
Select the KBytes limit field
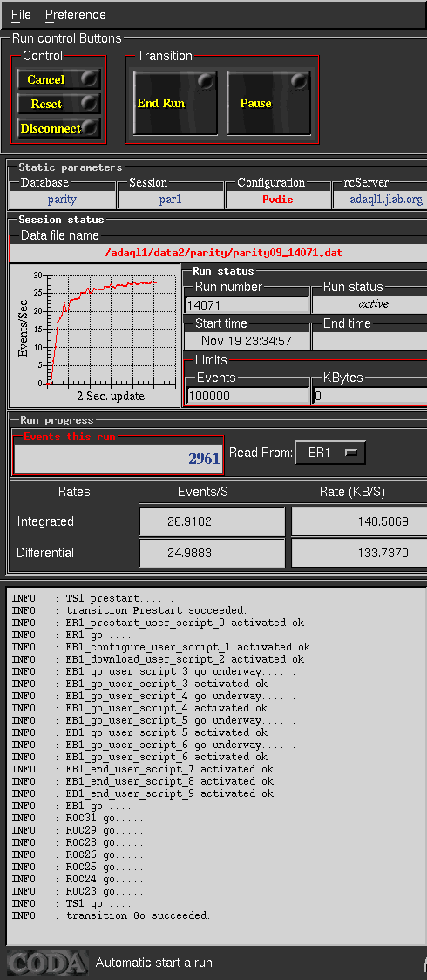(x=369, y=396)
